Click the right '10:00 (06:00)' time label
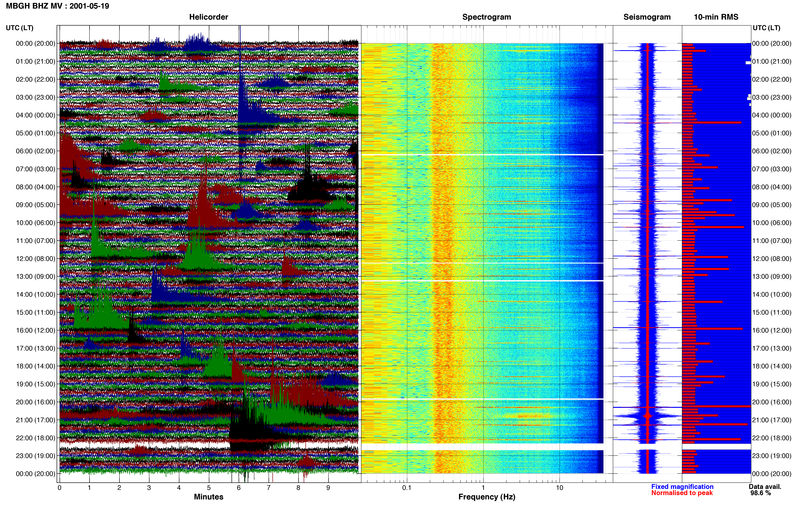The image size is (812, 508). coord(772,223)
